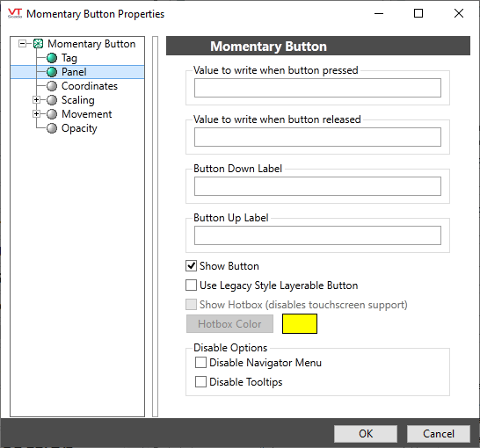Image resolution: width=480 pixels, height=448 pixels.
Task: Click the gray Coordinates node icon
Action: [x=52, y=86]
